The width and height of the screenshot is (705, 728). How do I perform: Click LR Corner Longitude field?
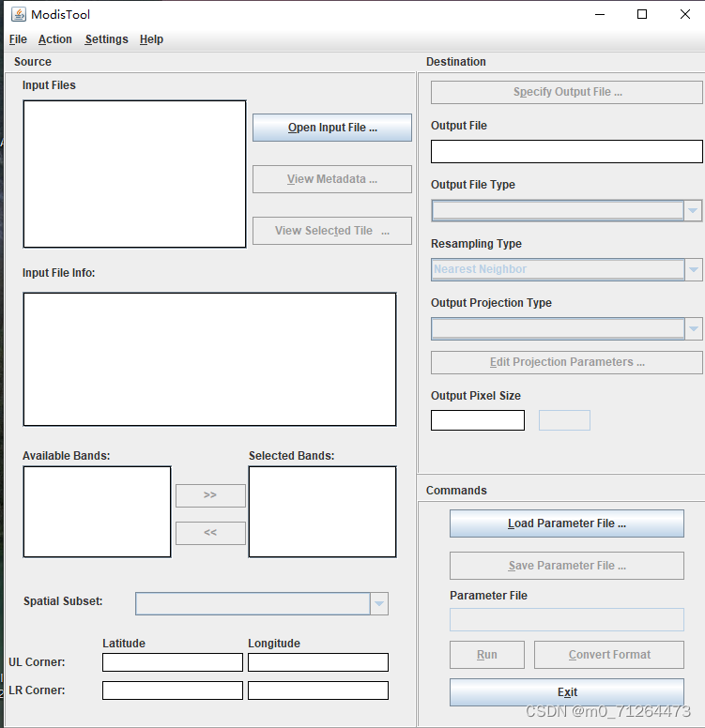coord(318,690)
